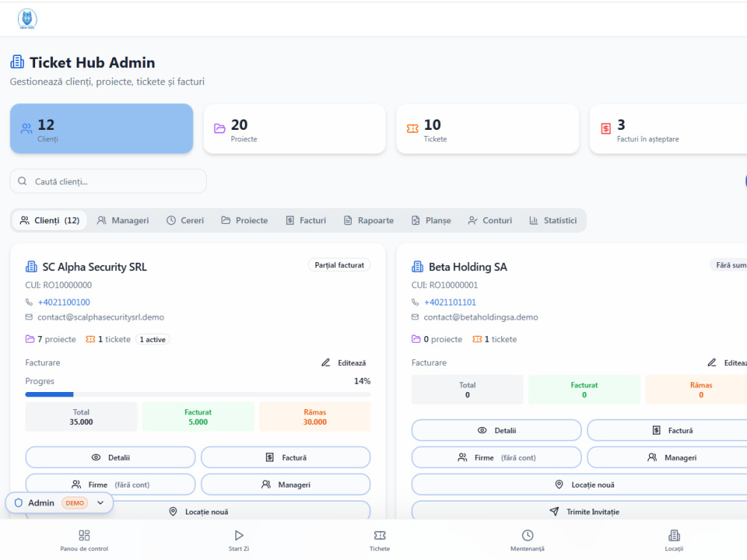Open Tichete in the bottom nav
Viewport: 747px width, 560px height.
[x=379, y=540]
